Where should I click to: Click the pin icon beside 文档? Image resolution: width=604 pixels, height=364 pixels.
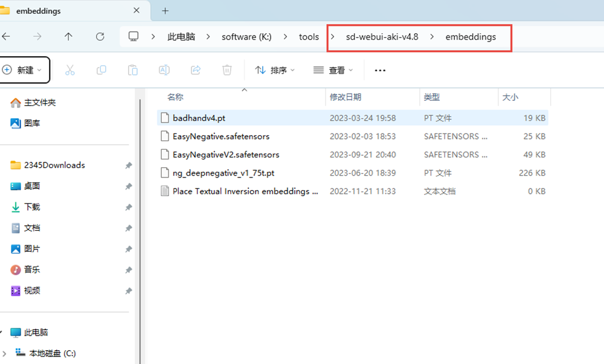pos(129,228)
